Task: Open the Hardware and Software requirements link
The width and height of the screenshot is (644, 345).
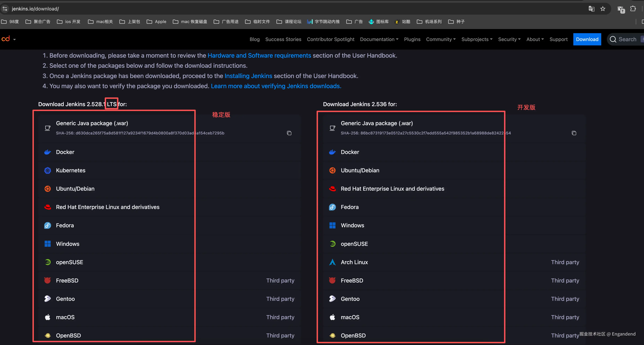Action: (x=259, y=56)
